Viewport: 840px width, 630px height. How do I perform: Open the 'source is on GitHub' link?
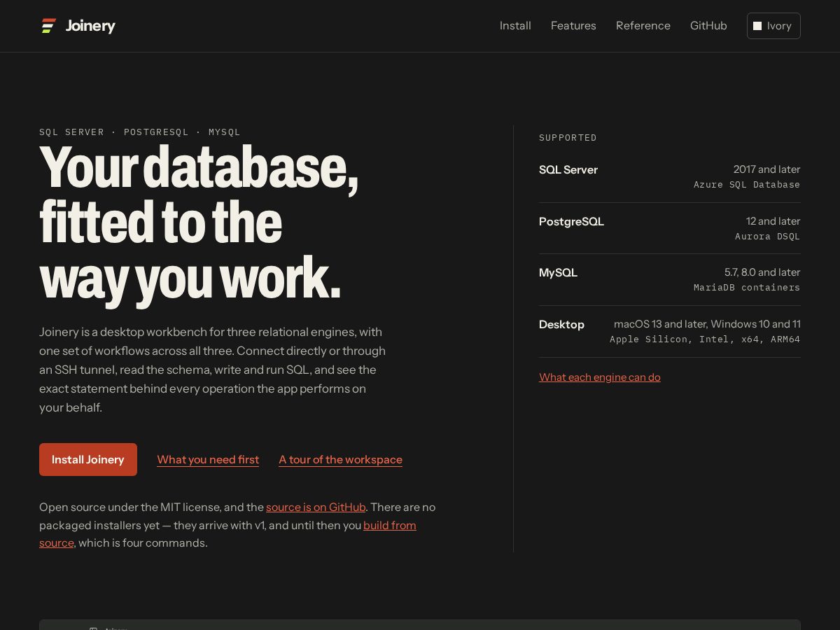(316, 507)
